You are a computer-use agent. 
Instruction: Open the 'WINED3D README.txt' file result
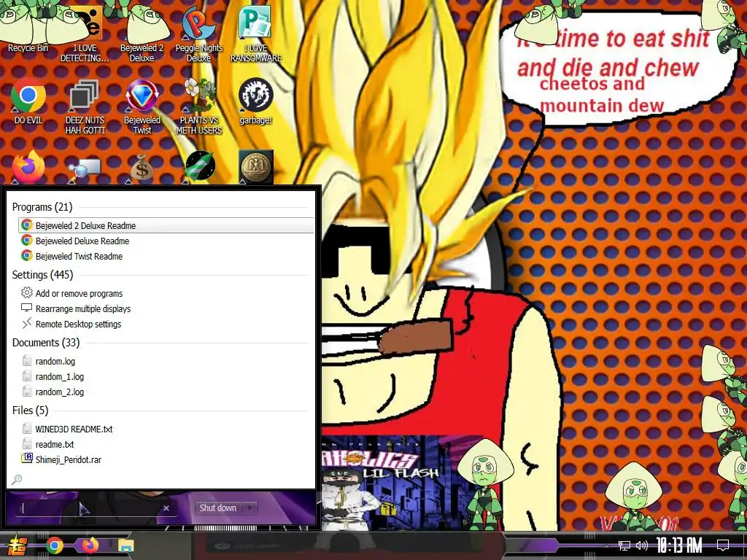point(166,429)
